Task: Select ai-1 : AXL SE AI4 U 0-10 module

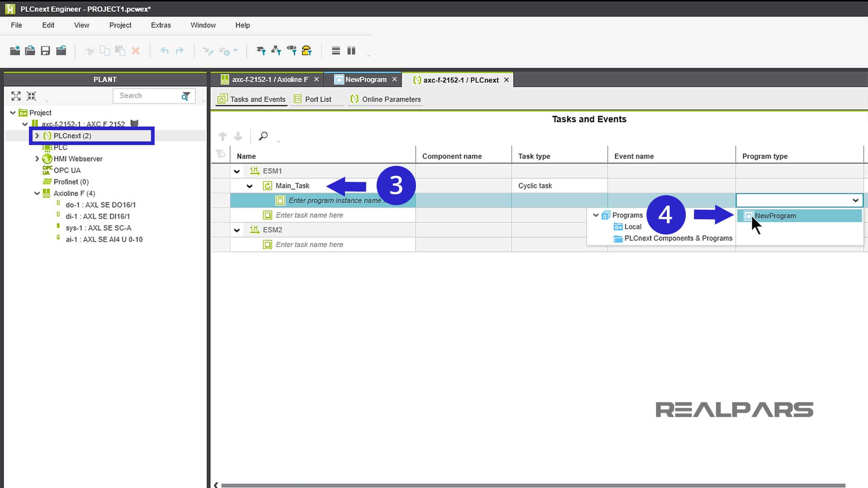Action: 99,239
